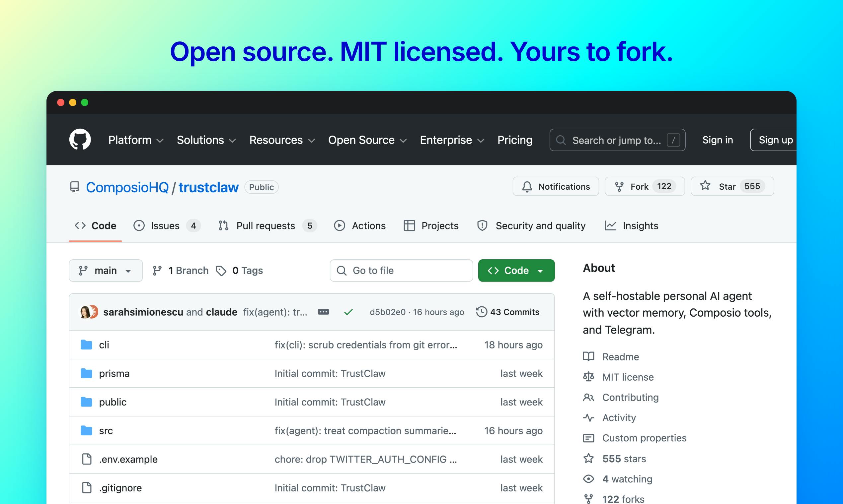Click the Activity pulse icon
The height and width of the screenshot is (504, 843).
click(x=589, y=418)
